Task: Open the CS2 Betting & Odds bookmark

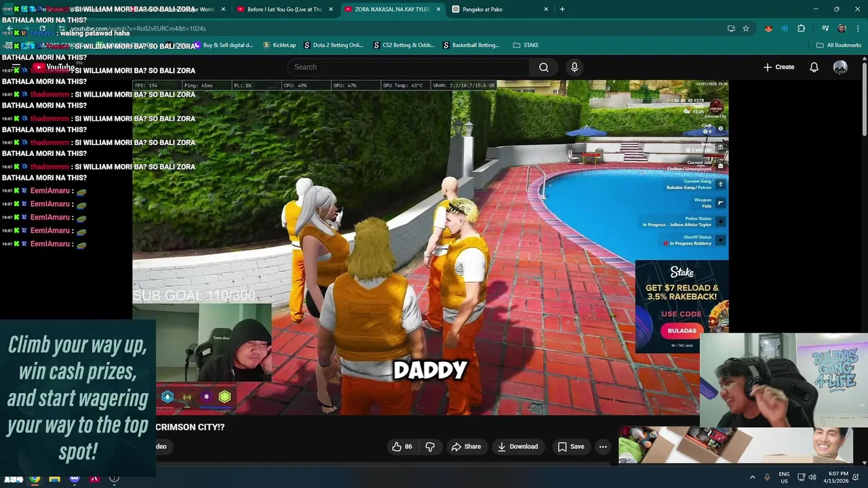Action: pos(404,45)
